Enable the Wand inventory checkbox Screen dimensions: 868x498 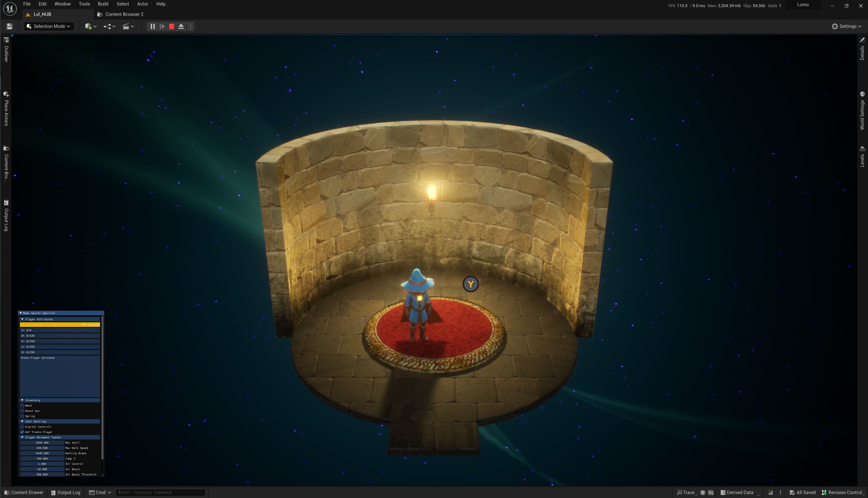(x=22, y=406)
